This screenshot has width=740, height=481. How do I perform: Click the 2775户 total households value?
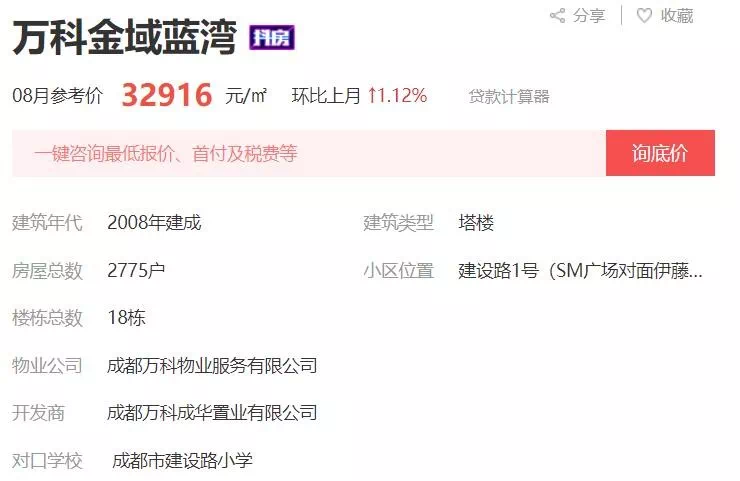pos(136,270)
